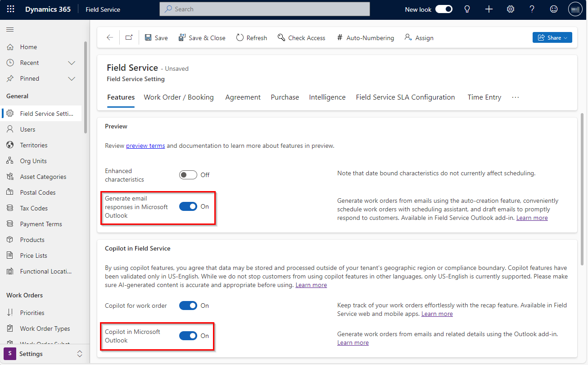Open the help question mark icon
Viewport: 588px width, 365px height.
click(532, 9)
